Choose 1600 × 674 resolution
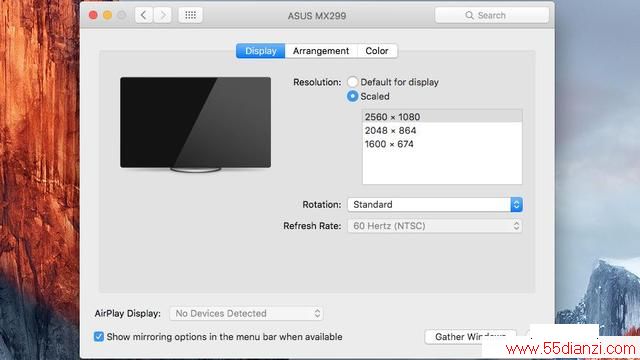 point(442,144)
